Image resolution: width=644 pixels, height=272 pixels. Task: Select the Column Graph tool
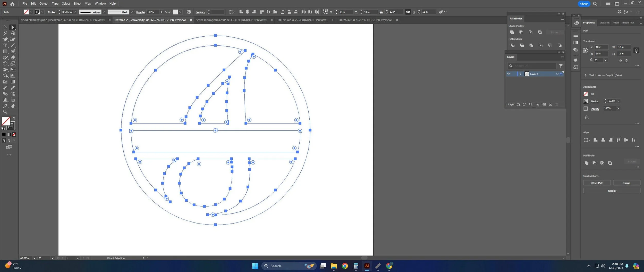tap(5, 100)
